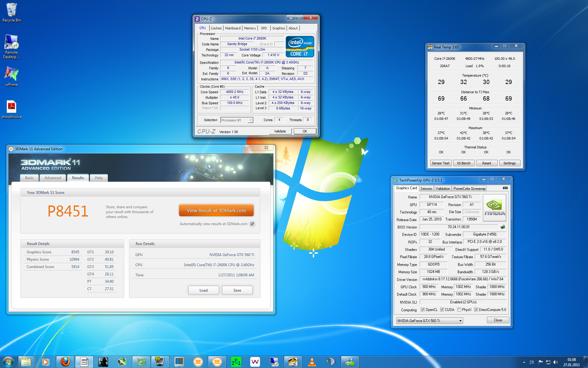The height and width of the screenshot is (368, 588).
Task: Click the Core Speed 4800.2 MHz field
Action: (x=235, y=92)
